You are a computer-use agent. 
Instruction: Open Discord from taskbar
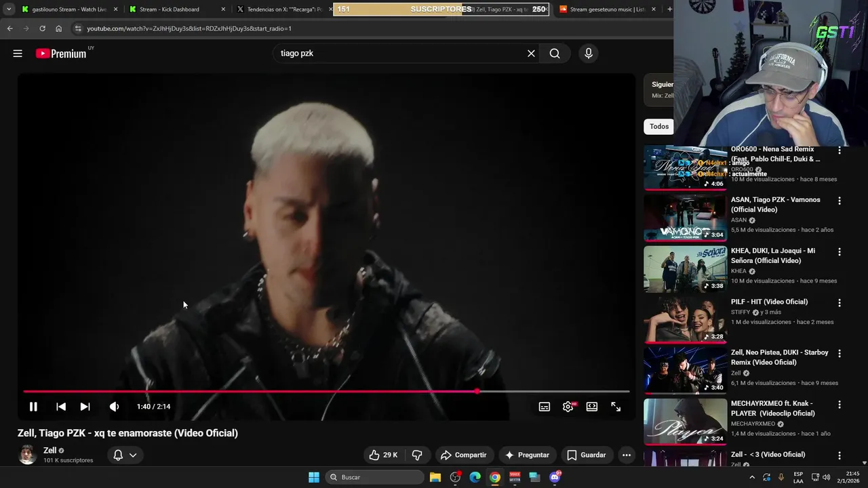pos(555,477)
